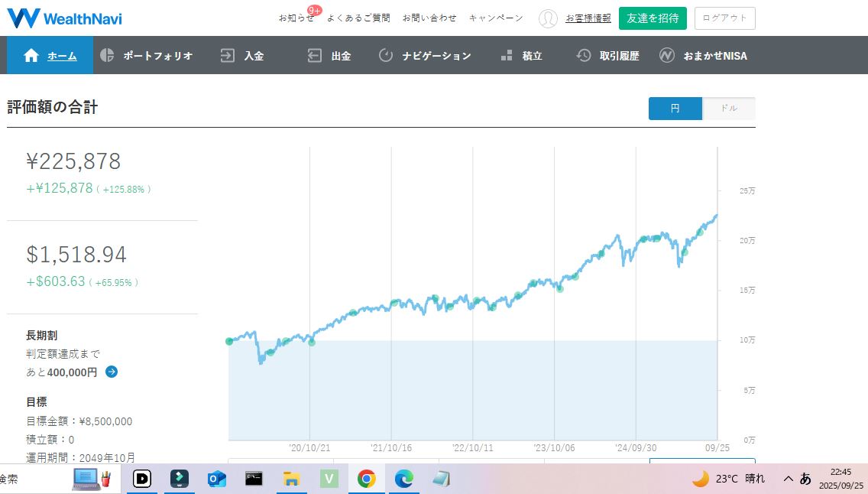The height and width of the screenshot is (494, 868).
Task: Click the ログアウト button
Action: 724,18
